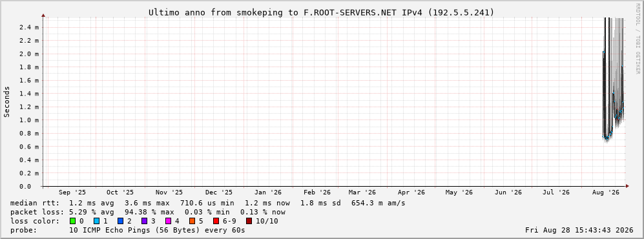Click the Apr '26 axis label
Screen dimensions: 644x239
pyautogui.click(x=411, y=192)
